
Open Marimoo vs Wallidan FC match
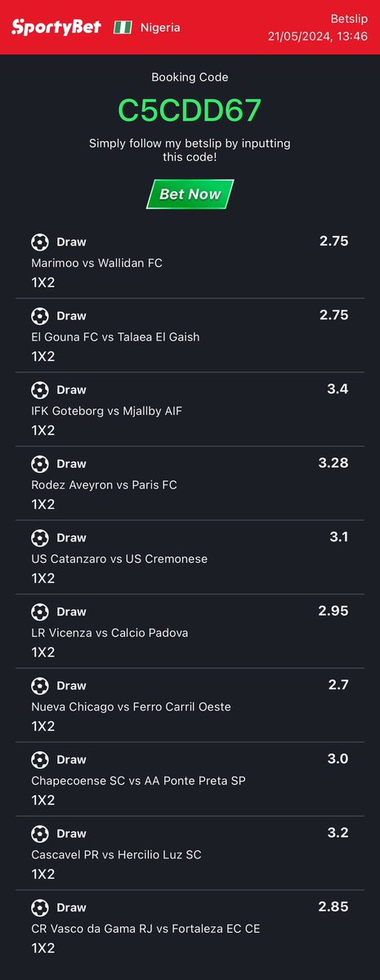point(96,263)
